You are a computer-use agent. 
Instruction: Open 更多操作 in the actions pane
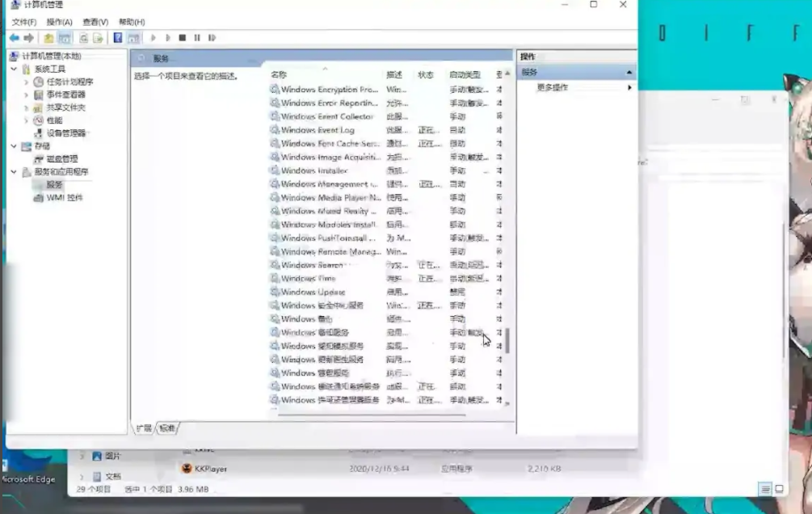(553, 87)
